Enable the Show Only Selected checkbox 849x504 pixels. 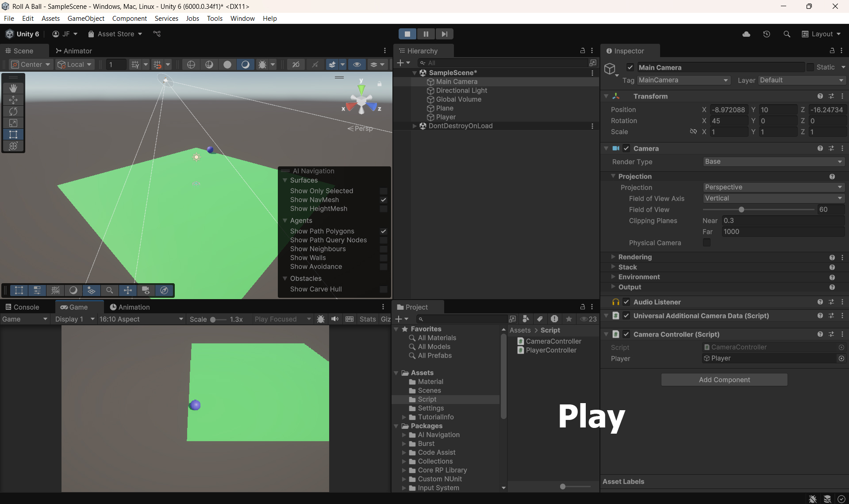click(384, 191)
